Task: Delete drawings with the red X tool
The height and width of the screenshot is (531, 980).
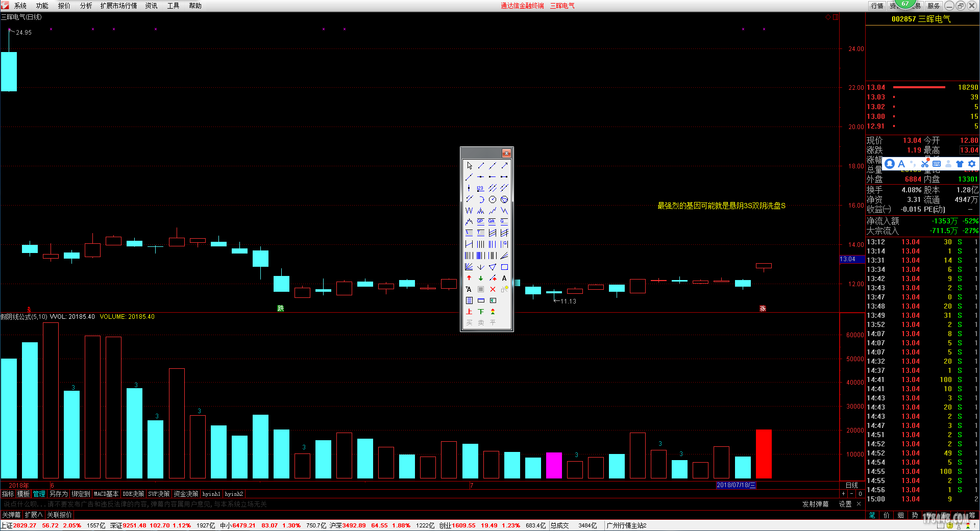Action: pos(493,289)
